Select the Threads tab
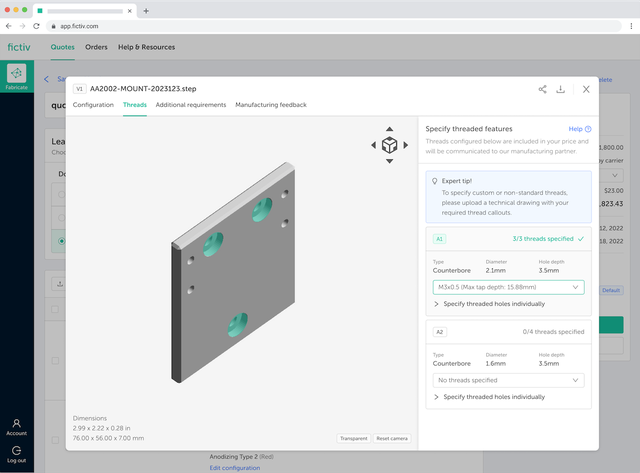Viewport: 640px width, 473px height. coord(135,105)
